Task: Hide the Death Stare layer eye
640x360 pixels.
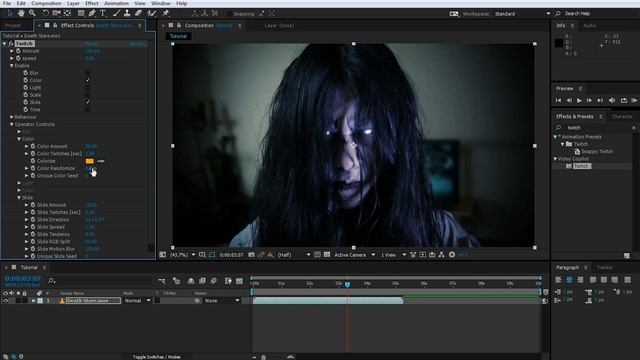Action: 5,301
